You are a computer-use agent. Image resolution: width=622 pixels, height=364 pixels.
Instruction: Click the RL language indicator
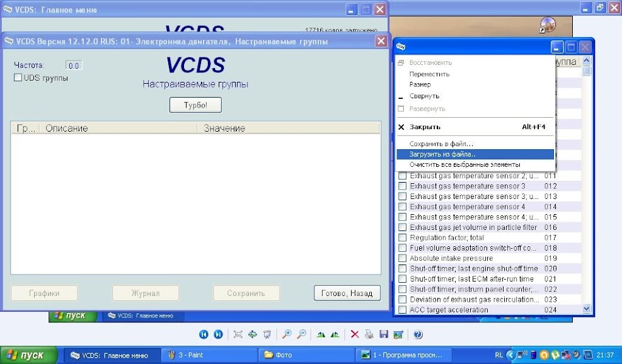pos(498,355)
